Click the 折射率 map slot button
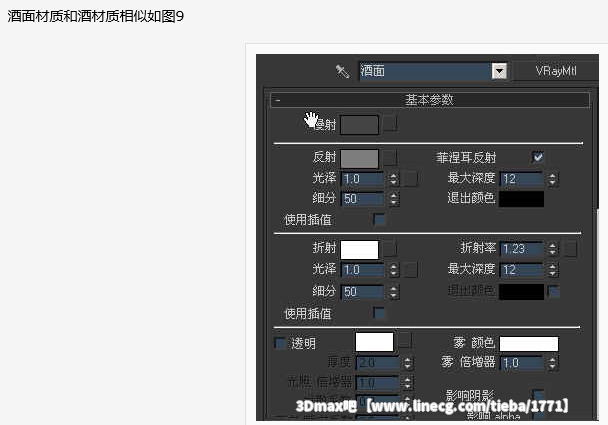The image size is (608, 425). (570, 249)
